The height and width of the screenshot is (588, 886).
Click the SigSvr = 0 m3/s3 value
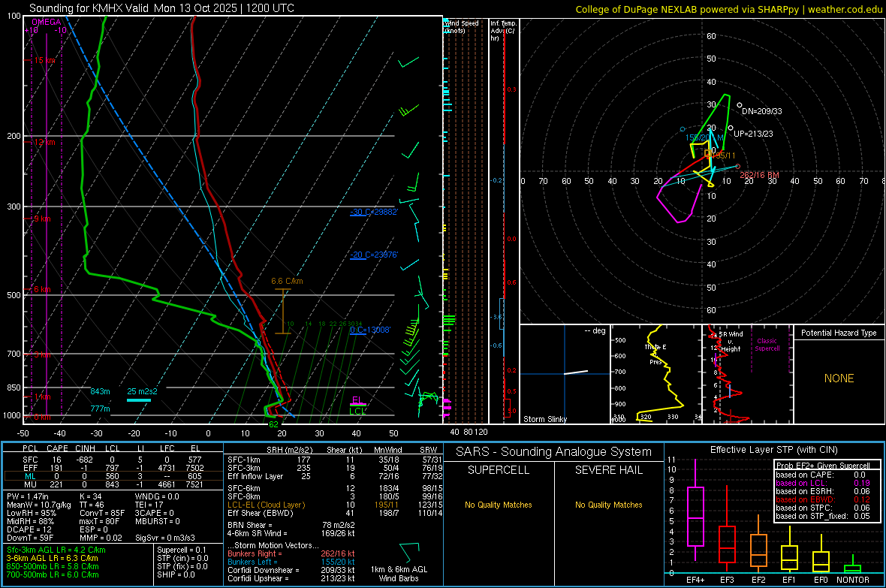pos(165,538)
